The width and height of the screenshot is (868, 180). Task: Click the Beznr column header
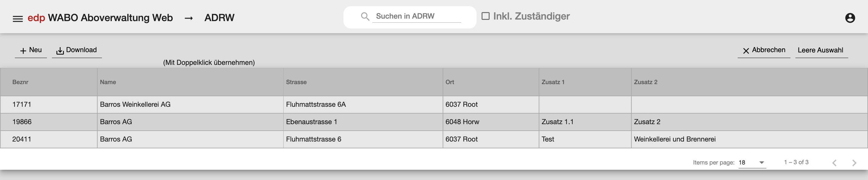[20, 82]
